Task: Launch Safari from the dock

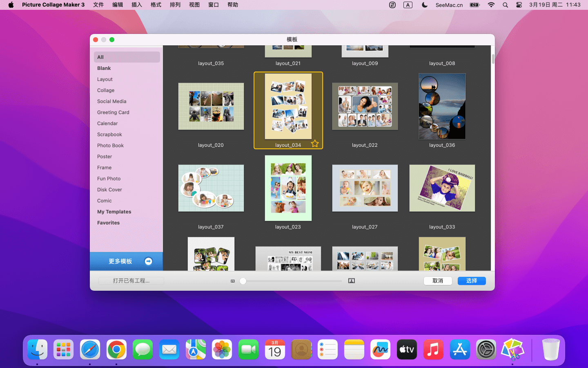Action: [90, 350]
